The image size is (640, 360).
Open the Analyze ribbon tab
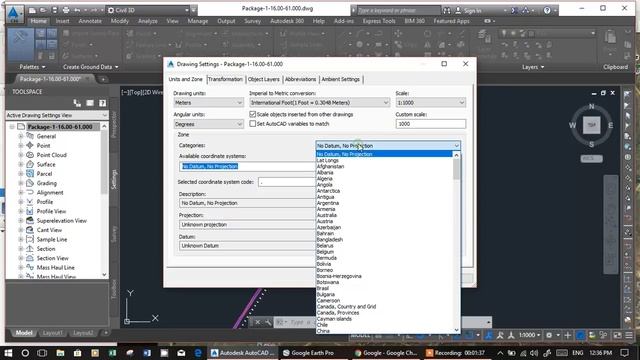(148, 21)
